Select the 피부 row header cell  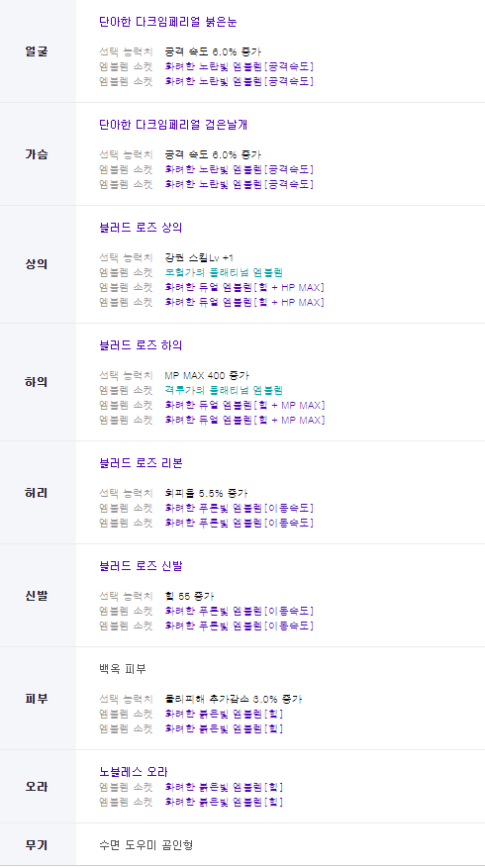[38, 699]
